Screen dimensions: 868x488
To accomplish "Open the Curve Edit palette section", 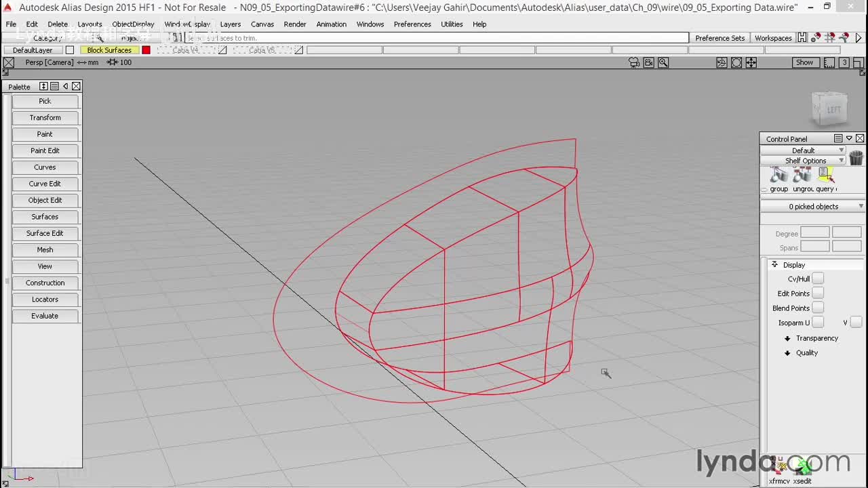I will (45, 184).
